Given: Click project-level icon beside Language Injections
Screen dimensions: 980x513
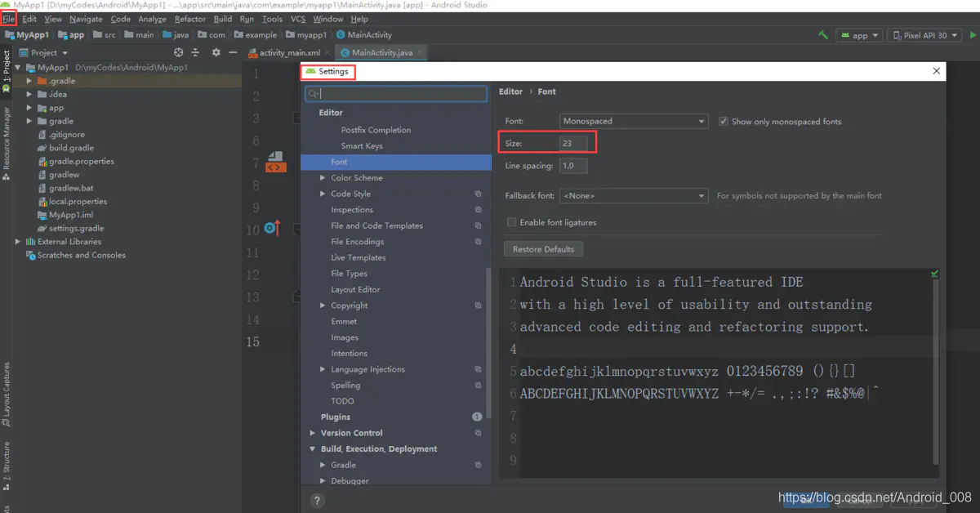Looking at the screenshot, I should (478, 369).
